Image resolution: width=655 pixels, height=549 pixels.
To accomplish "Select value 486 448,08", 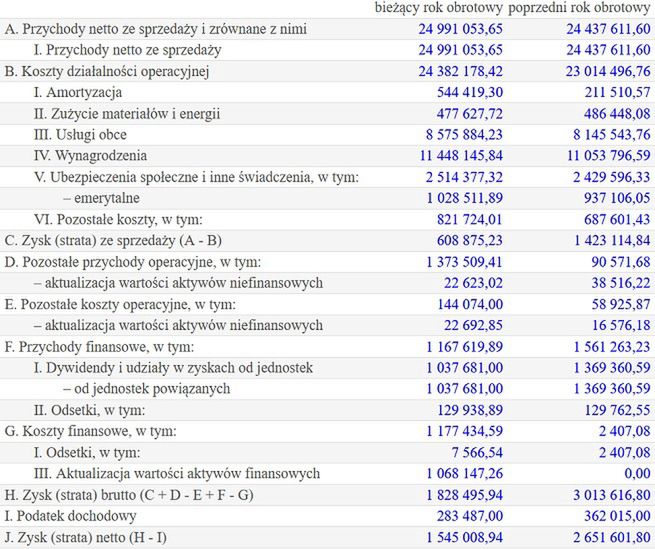I will pos(617,114).
